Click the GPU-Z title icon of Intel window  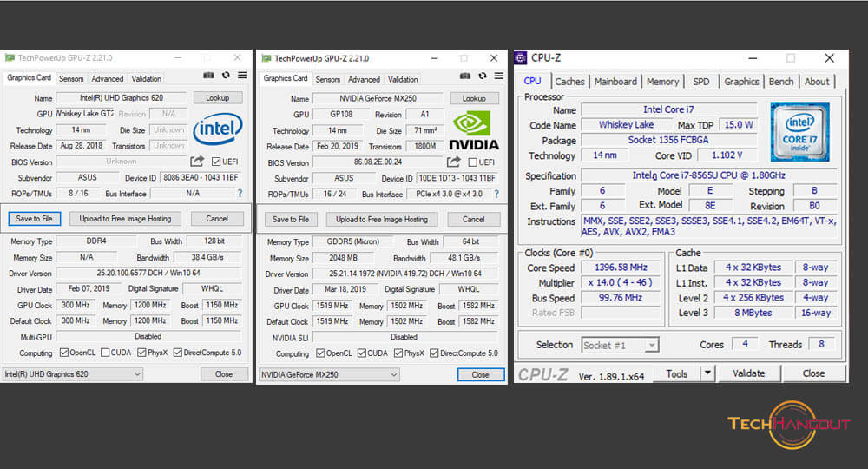tap(10, 57)
